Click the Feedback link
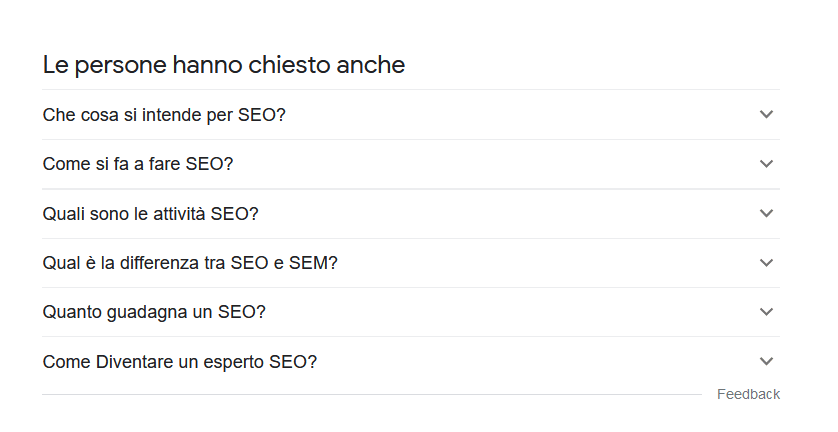Viewport: 838px width, 432px height. pyautogui.click(x=748, y=395)
